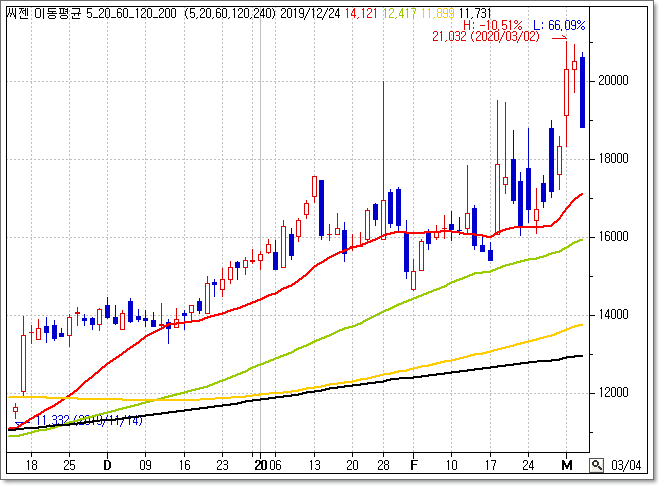Click the green MA value 12,417

coord(399,13)
